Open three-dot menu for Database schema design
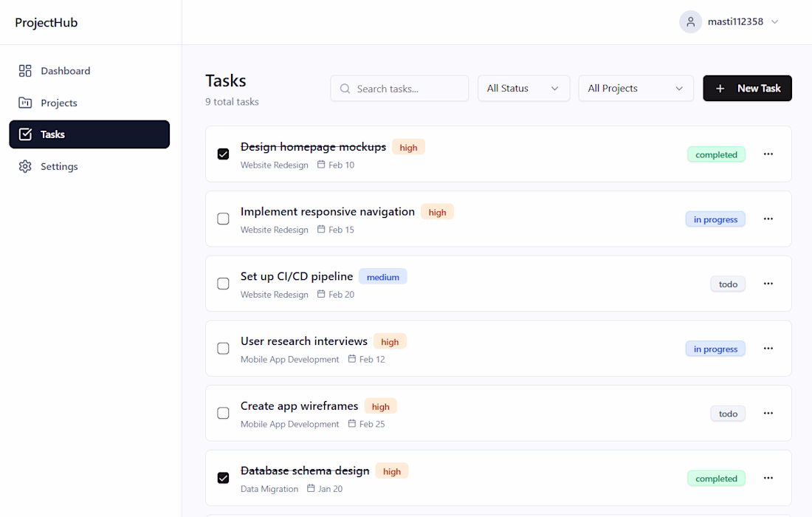 pyautogui.click(x=768, y=478)
